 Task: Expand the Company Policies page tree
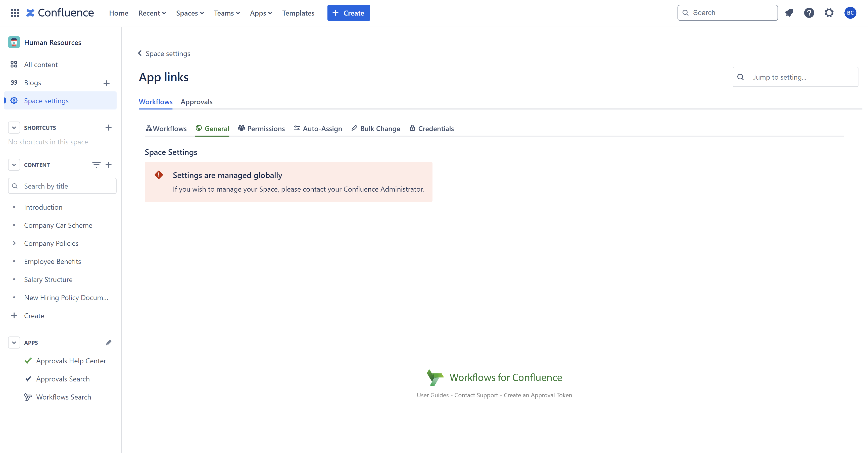pyautogui.click(x=14, y=243)
